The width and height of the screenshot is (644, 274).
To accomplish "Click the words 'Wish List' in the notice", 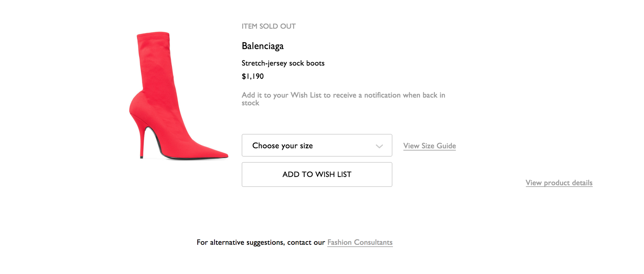I will tap(306, 95).
